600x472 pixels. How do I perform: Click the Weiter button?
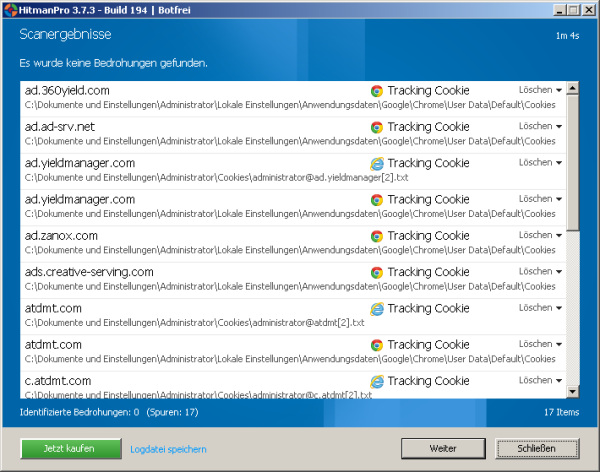click(443, 449)
